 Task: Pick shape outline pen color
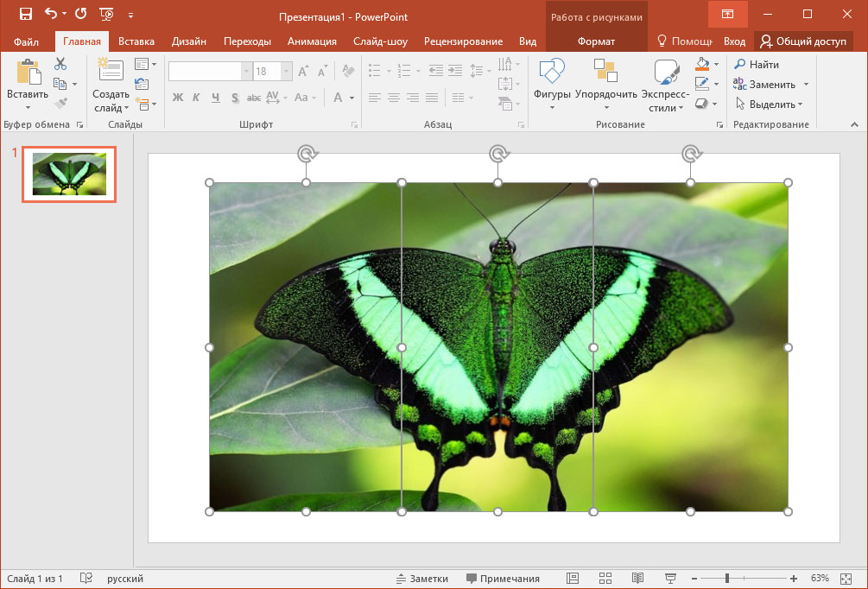point(702,84)
